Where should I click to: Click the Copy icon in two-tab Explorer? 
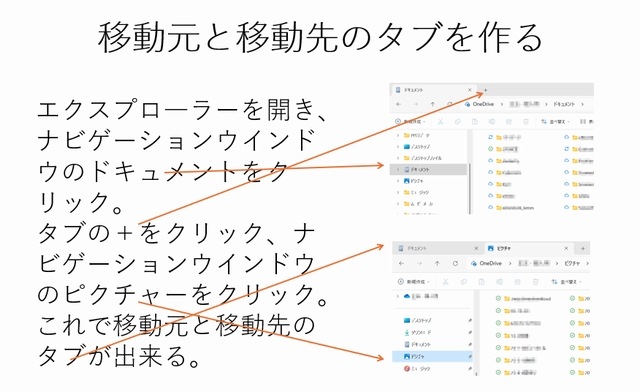[463, 282]
